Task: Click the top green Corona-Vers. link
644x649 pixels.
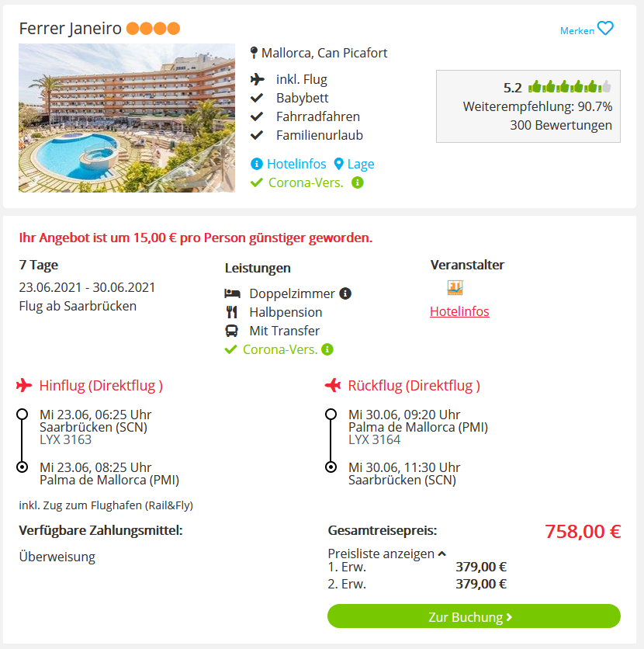Action: [306, 182]
